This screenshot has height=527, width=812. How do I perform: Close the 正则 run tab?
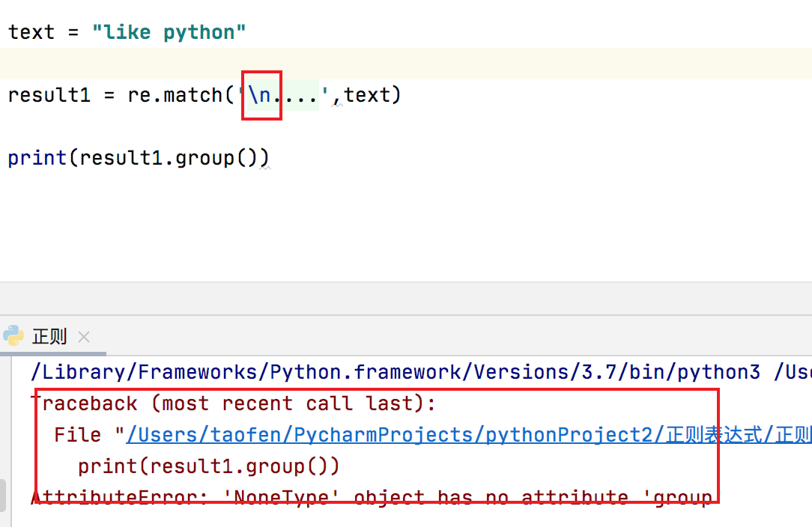point(84,338)
